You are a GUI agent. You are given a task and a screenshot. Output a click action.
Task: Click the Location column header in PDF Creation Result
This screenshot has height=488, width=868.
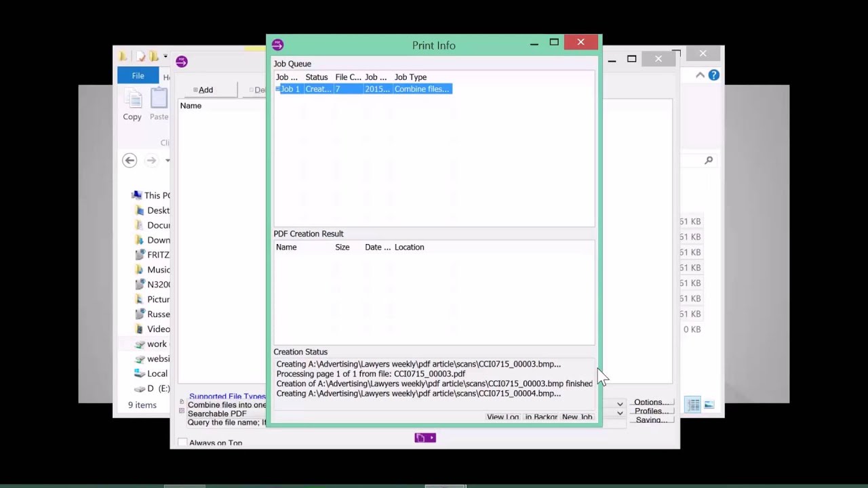(x=410, y=247)
